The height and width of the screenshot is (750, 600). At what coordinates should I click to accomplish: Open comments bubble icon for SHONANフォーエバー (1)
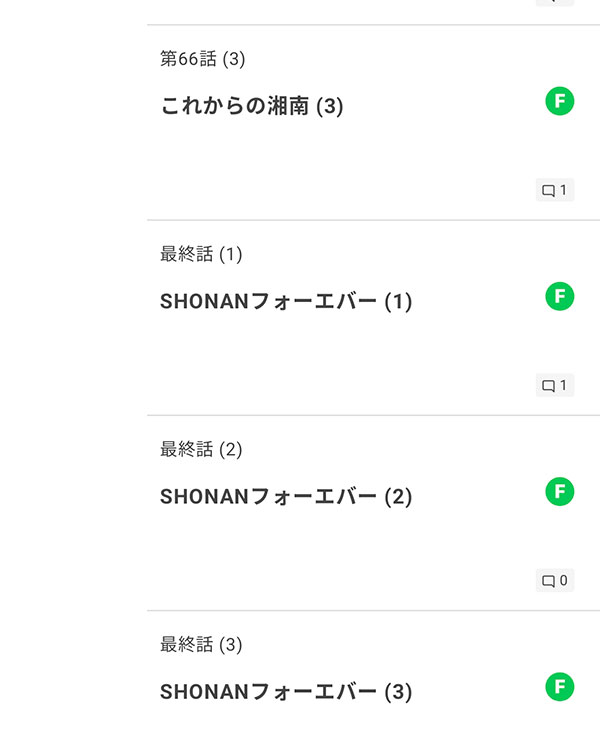[x=548, y=386]
